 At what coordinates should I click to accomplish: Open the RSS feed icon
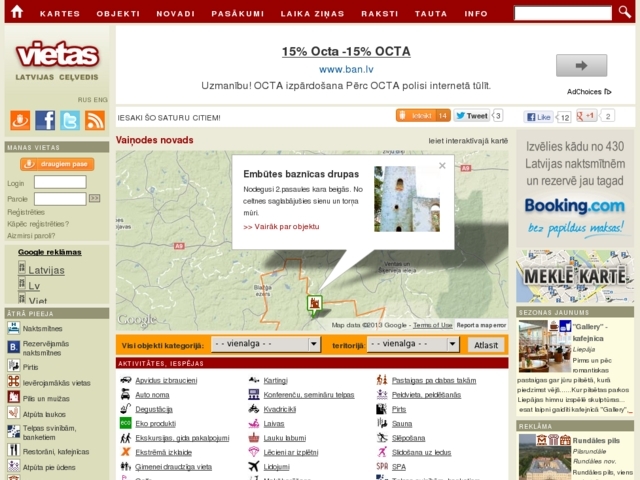click(95, 120)
